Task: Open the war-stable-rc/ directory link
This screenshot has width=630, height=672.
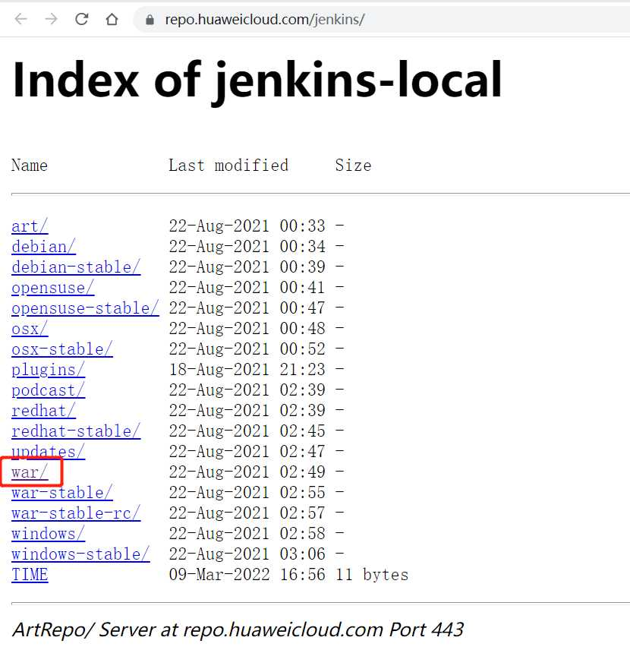Action: tap(76, 513)
